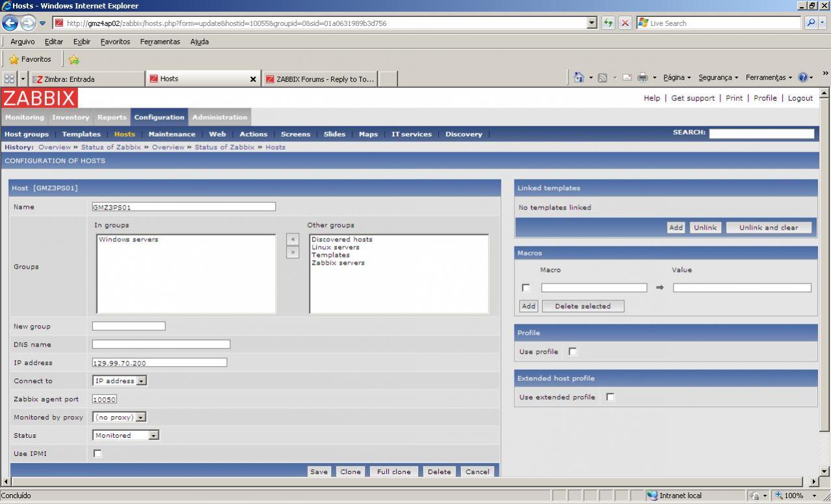
Task: Toggle the macro row checkbox
Action: 526,288
